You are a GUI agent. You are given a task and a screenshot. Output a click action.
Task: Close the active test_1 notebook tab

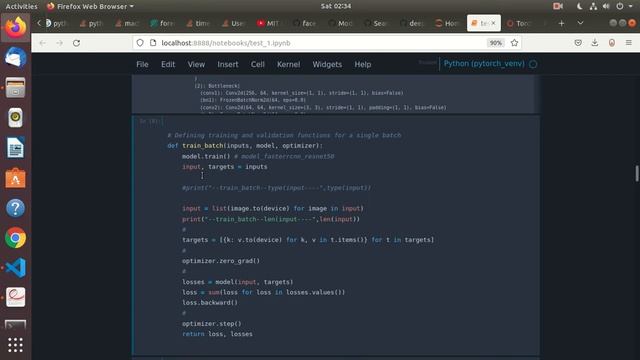tap(493, 23)
